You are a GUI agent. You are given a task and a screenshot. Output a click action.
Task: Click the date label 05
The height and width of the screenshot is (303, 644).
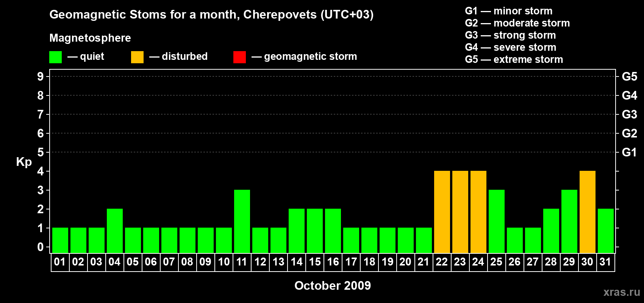point(133,262)
